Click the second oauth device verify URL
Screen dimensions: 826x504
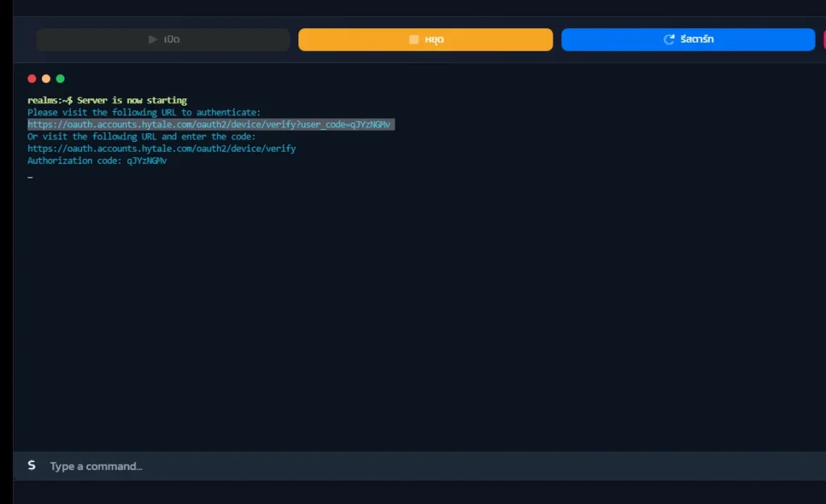point(161,149)
